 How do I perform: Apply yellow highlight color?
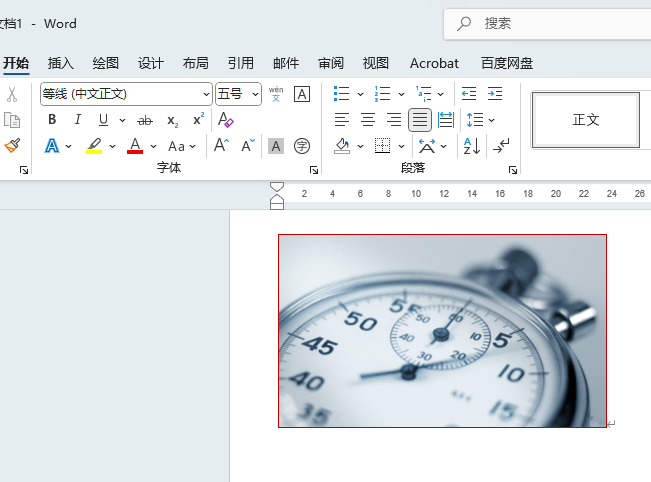click(94, 146)
